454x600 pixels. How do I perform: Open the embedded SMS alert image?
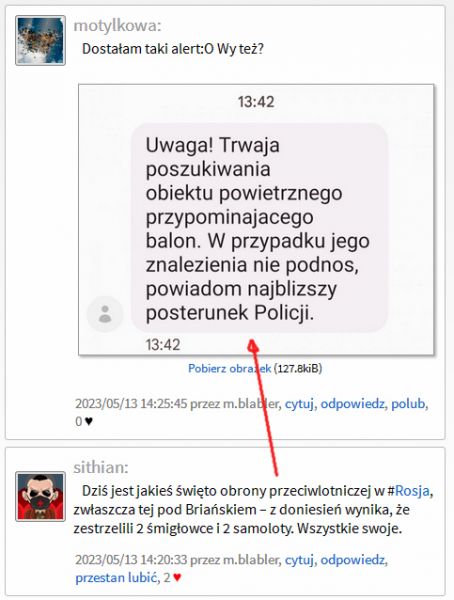(x=256, y=220)
